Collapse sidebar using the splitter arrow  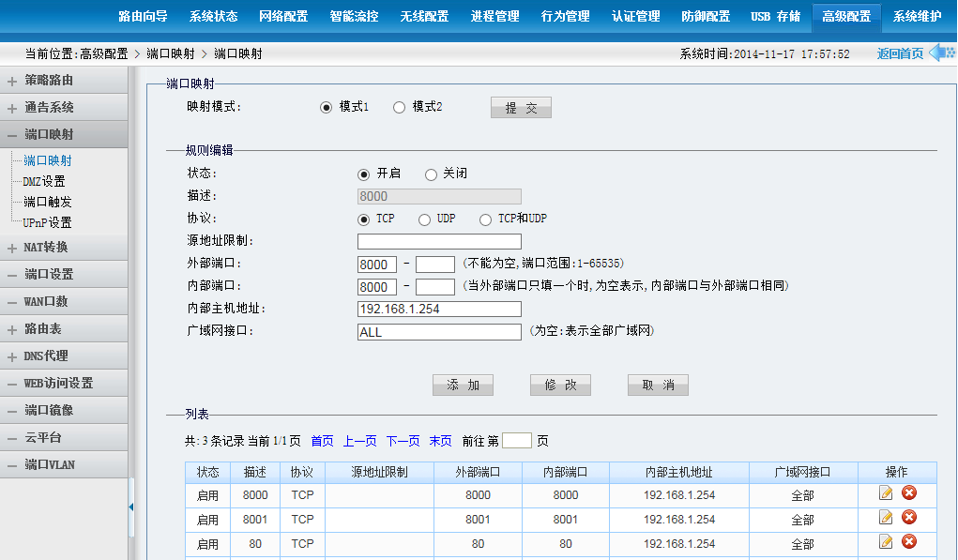(131, 507)
